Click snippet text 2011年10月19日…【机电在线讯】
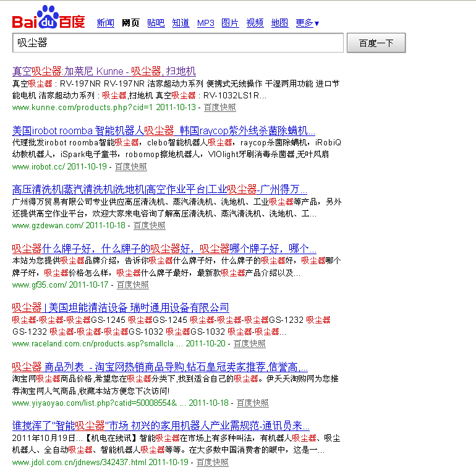The width and height of the screenshot is (476, 475). pos(75,438)
